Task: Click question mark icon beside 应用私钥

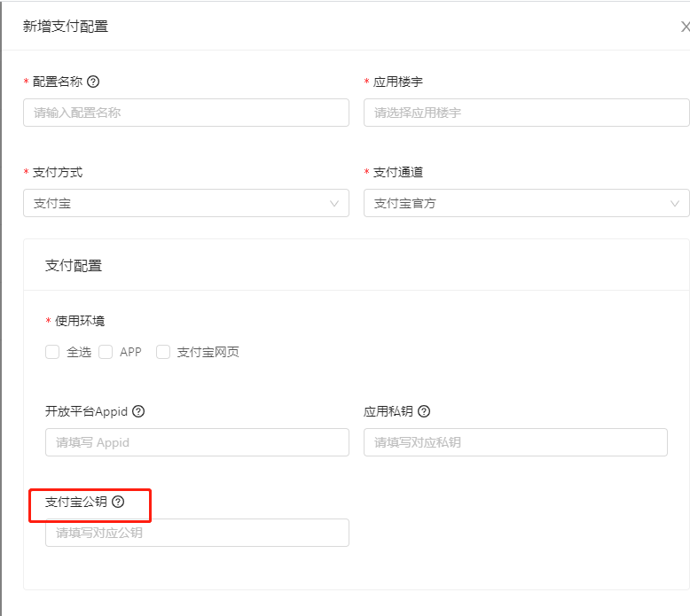Action: point(424,411)
